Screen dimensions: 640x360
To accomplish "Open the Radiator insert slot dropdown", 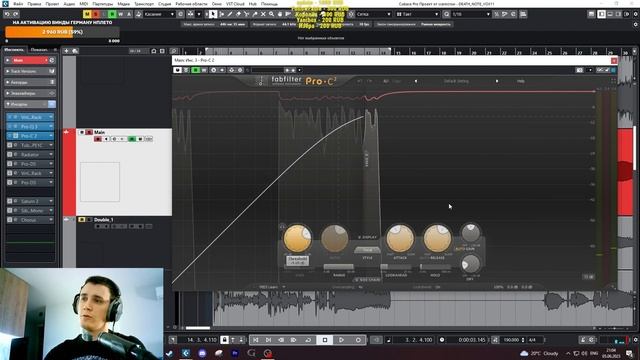I will coord(51,155).
